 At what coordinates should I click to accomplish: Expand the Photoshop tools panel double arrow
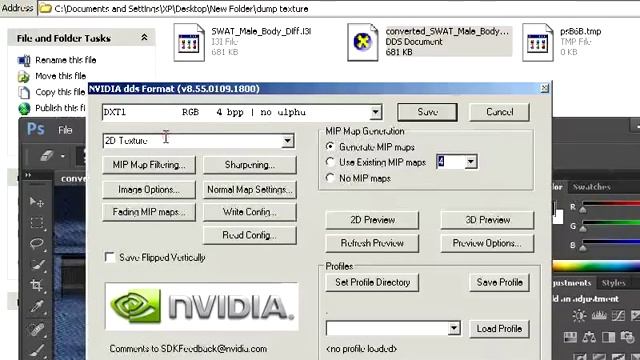pyautogui.click(x=28, y=175)
